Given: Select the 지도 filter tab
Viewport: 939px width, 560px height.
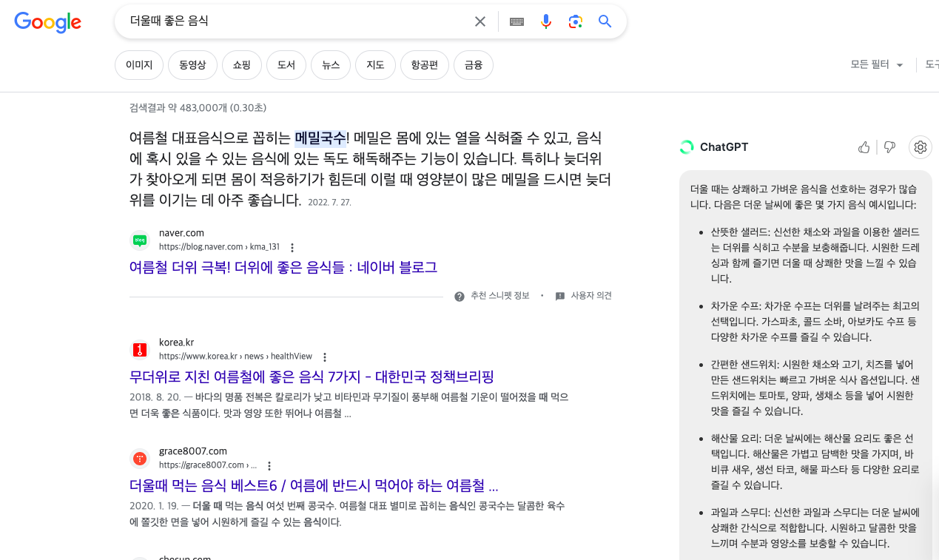Looking at the screenshot, I should [375, 65].
